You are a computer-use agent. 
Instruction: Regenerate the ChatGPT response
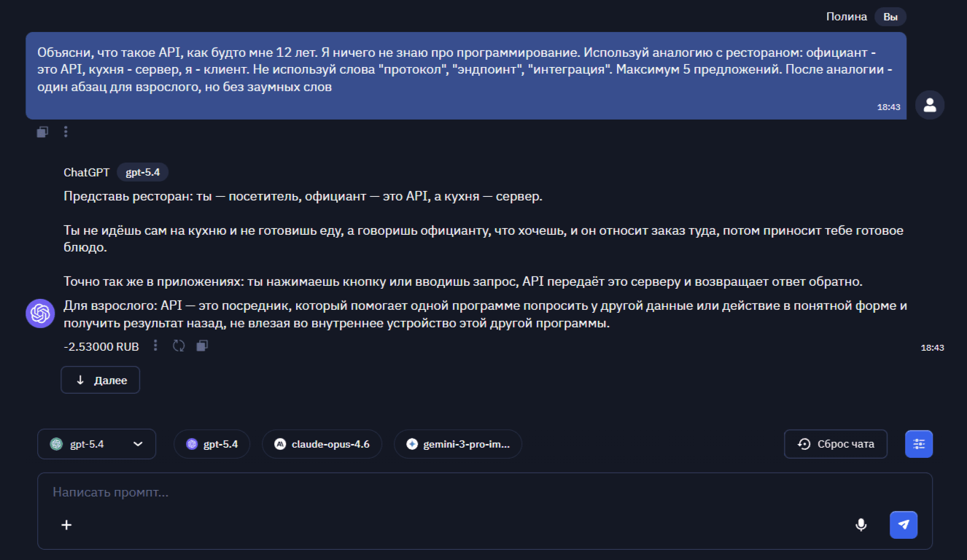[179, 346]
